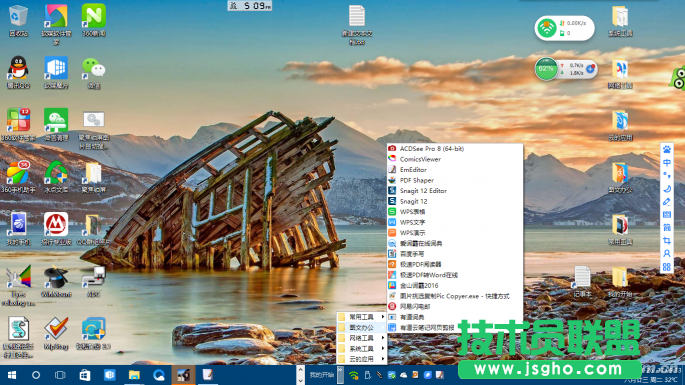The height and width of the screenshot is (385, 685).
Task: Open File Explorer on the taskbar
Action: click(x=134, y=375)
